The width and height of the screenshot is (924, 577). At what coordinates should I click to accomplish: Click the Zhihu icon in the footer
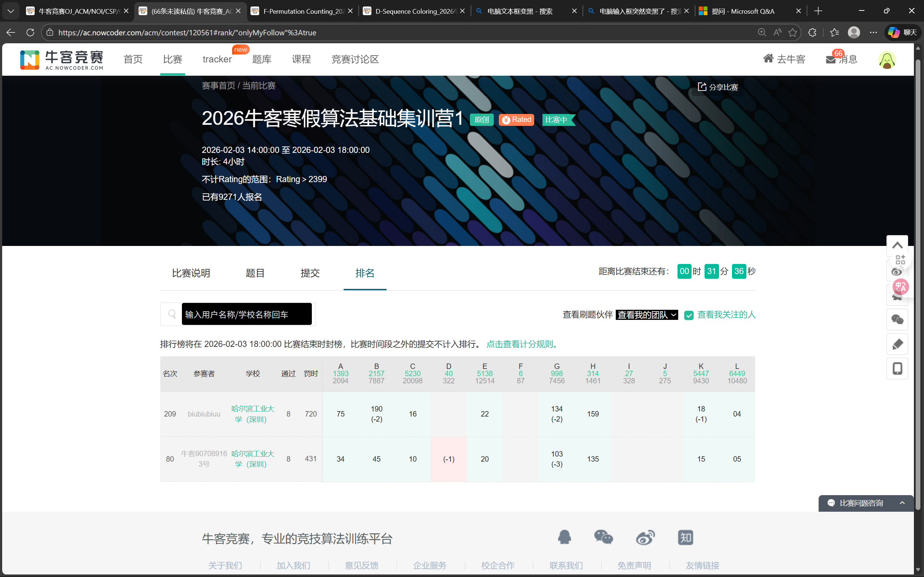pos(685,537)
